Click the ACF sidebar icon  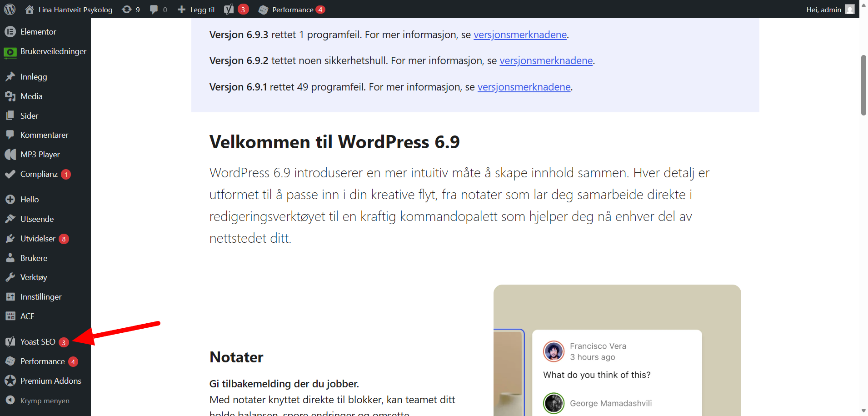(10, 316)
